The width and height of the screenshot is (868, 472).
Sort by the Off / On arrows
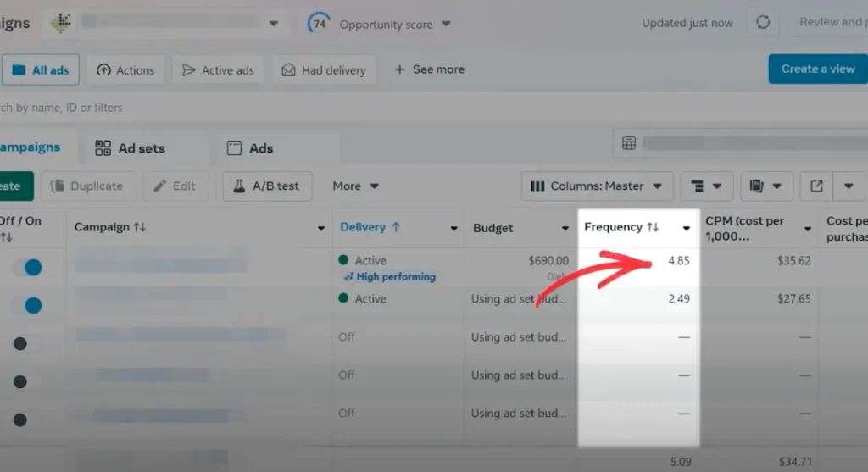click(6, 237)
